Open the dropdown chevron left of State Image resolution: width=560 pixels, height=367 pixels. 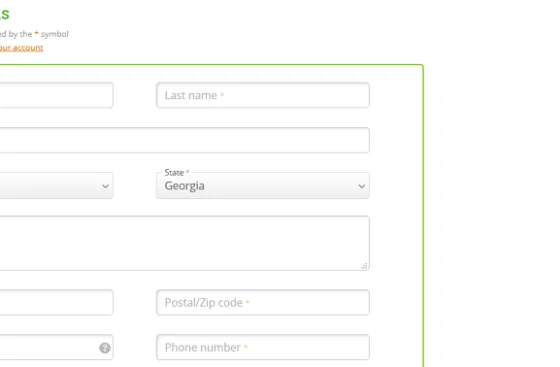pos(105,186)
